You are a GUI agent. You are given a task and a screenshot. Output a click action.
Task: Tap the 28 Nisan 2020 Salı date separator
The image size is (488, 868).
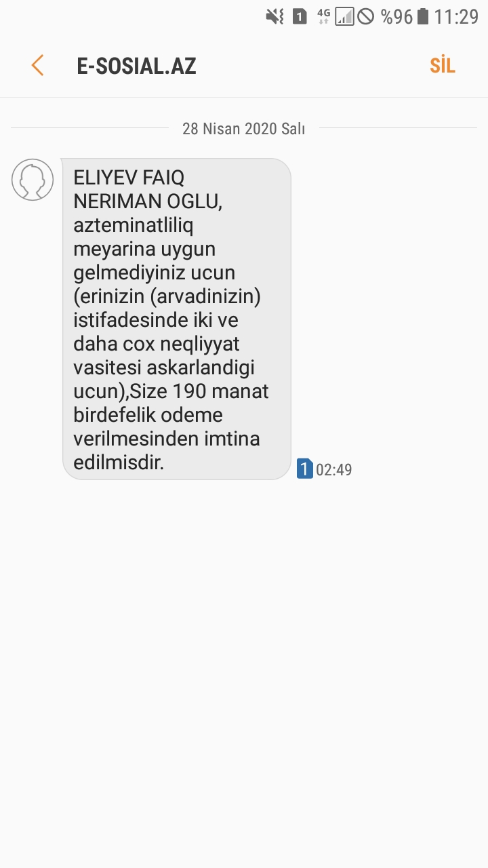coord(243,128)
